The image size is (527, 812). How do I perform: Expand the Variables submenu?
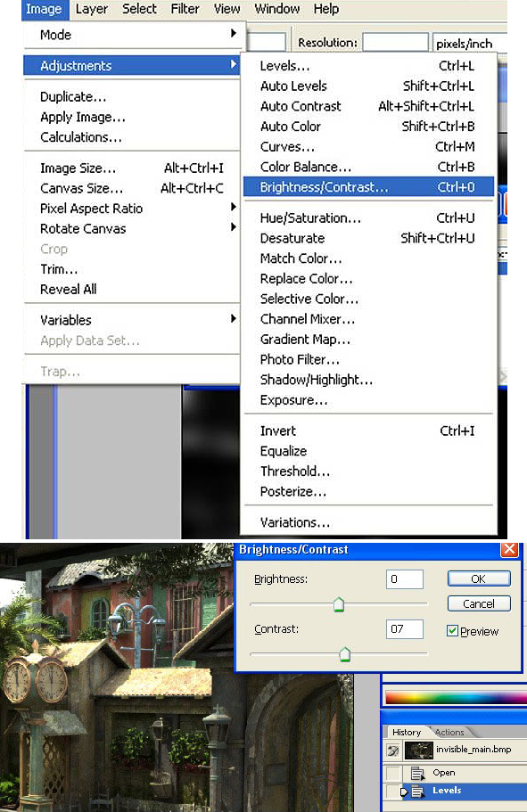pos(132,320)
